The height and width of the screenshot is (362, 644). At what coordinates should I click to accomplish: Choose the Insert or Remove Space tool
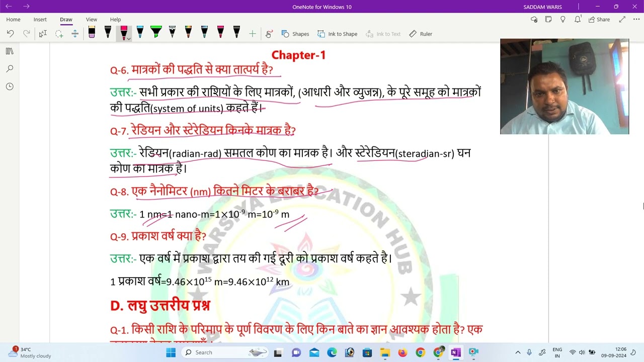(75, 34)
